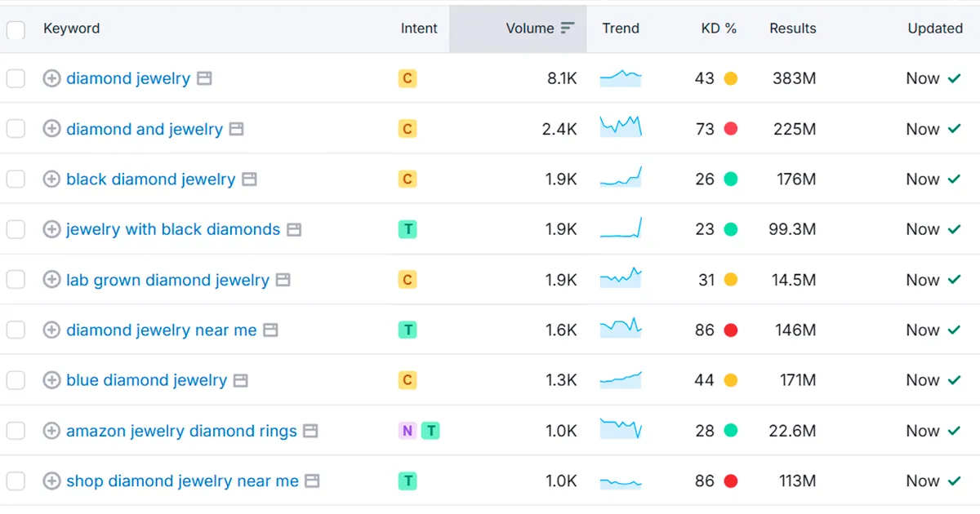Sort table by KD % column header
980x514 pixels.
click(719, 28)
